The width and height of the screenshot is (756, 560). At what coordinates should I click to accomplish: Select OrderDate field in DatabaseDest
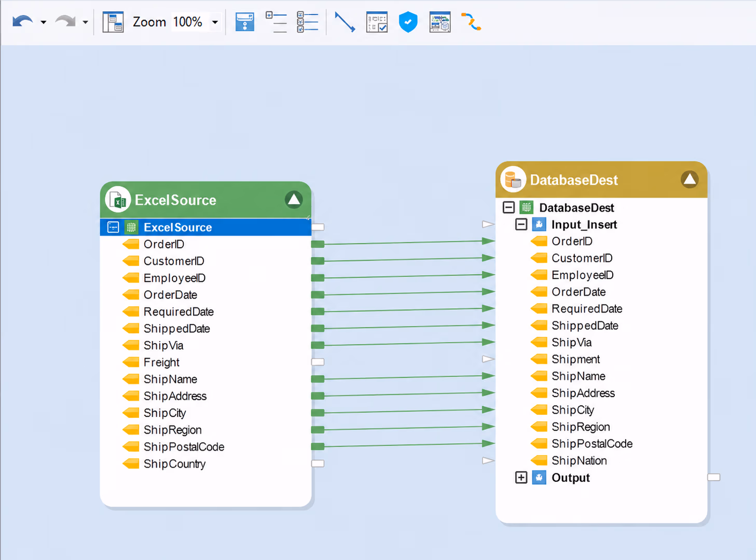click(x=579, y=292)
